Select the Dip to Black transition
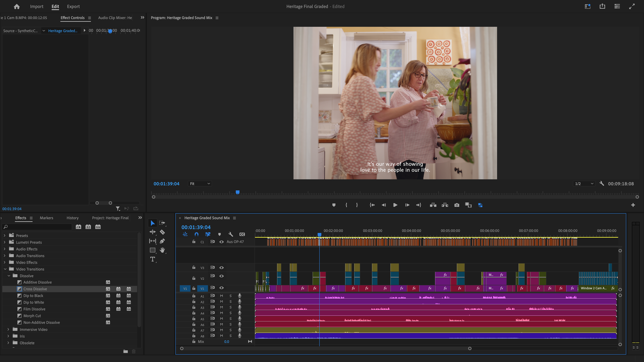 tap(33, 296)
